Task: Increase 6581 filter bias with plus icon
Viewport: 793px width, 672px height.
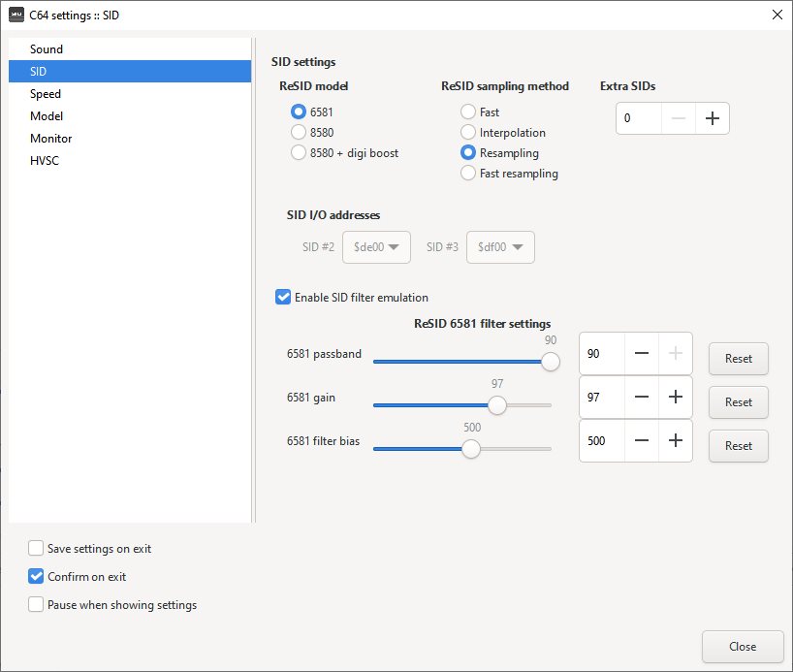Action: pyautogui.click(x=676, y=440)
